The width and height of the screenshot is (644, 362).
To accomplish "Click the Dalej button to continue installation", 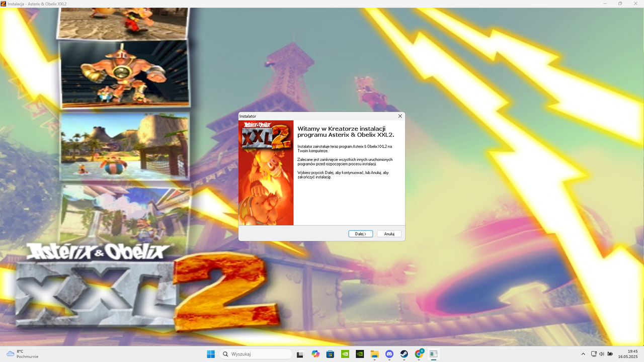I will [360, 234].
